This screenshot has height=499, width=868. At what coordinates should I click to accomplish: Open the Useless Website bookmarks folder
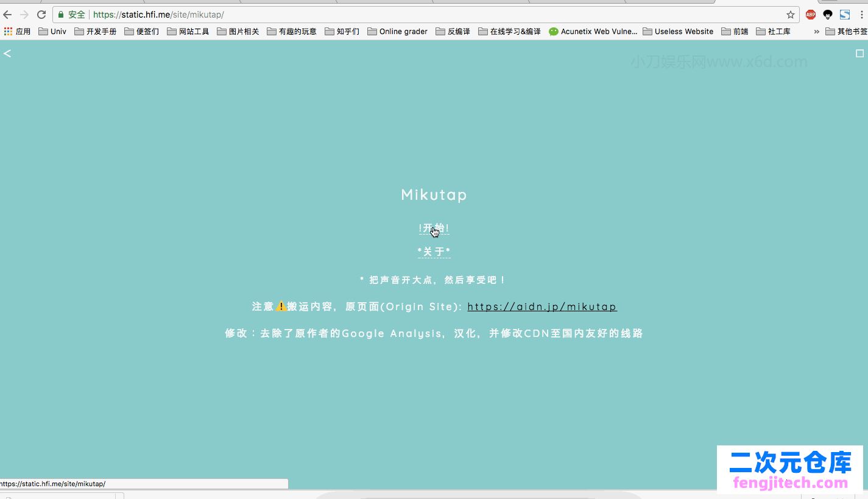pyautogui.click(x=678, y=31)
